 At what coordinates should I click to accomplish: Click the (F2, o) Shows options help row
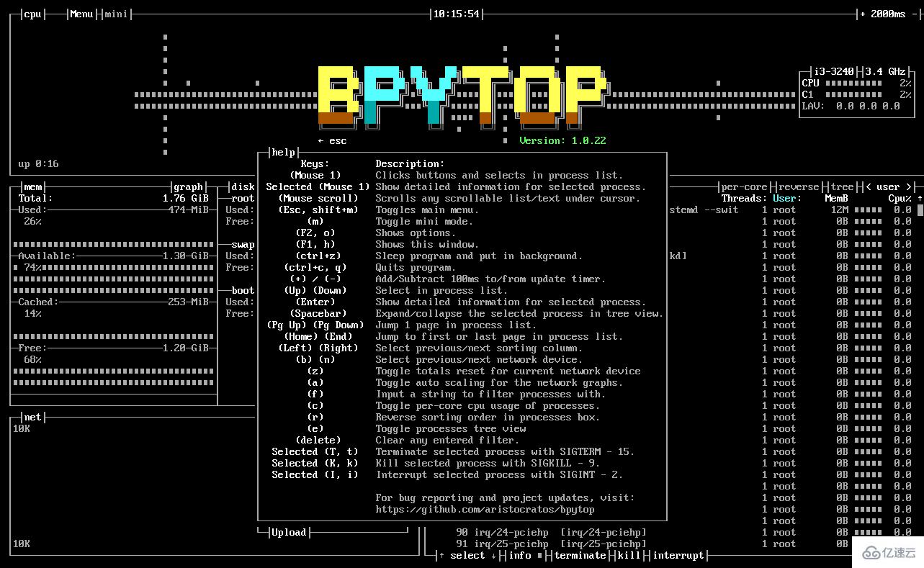pyautogui.click(x=374, y=233)
